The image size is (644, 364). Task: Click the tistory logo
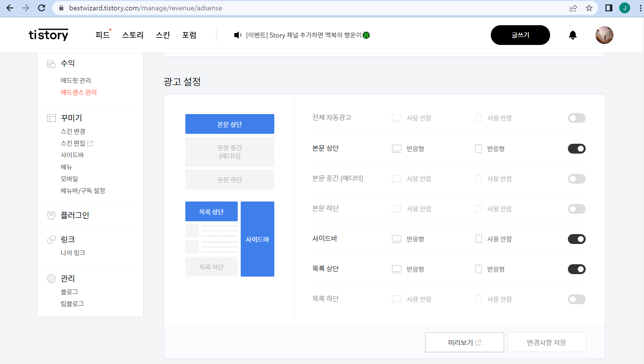pyautogui.click(x=48, y=35)
